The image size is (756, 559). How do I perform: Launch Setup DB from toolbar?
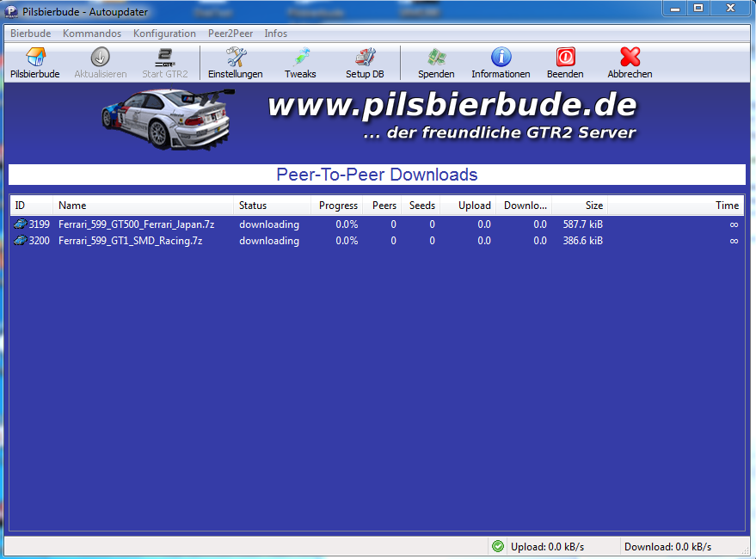coord(365,58)
